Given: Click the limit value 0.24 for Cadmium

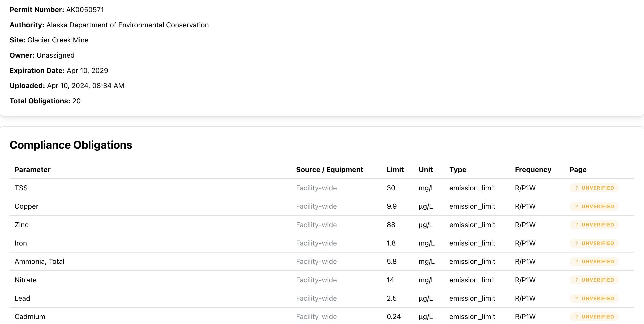Looking at the screenshot, I should [394, 316].
